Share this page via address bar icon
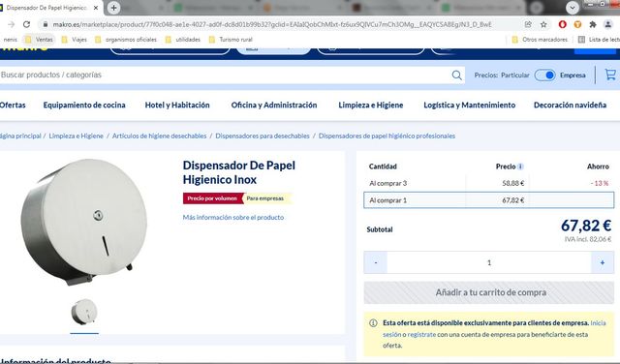The image size is (620, 364). [x=528, y=24]
